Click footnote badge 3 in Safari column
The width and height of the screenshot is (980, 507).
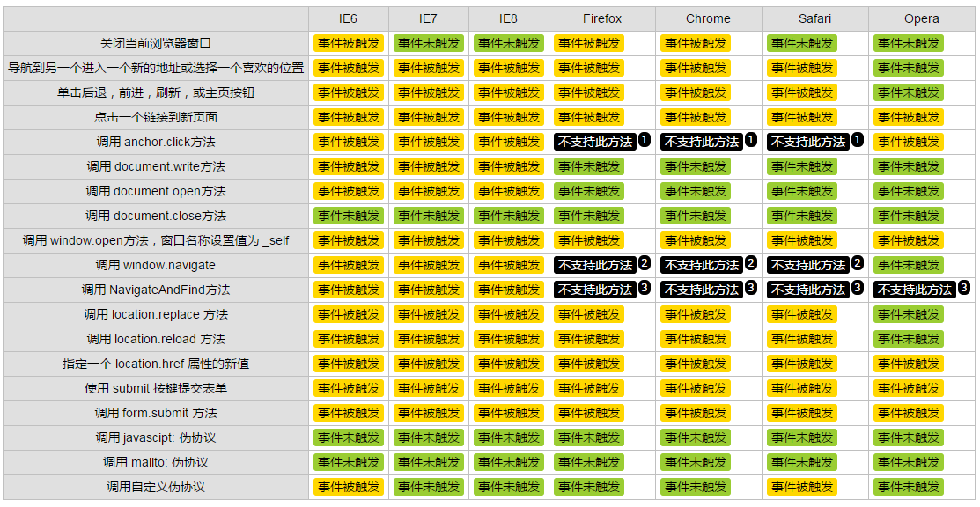[x=858, y=288]
